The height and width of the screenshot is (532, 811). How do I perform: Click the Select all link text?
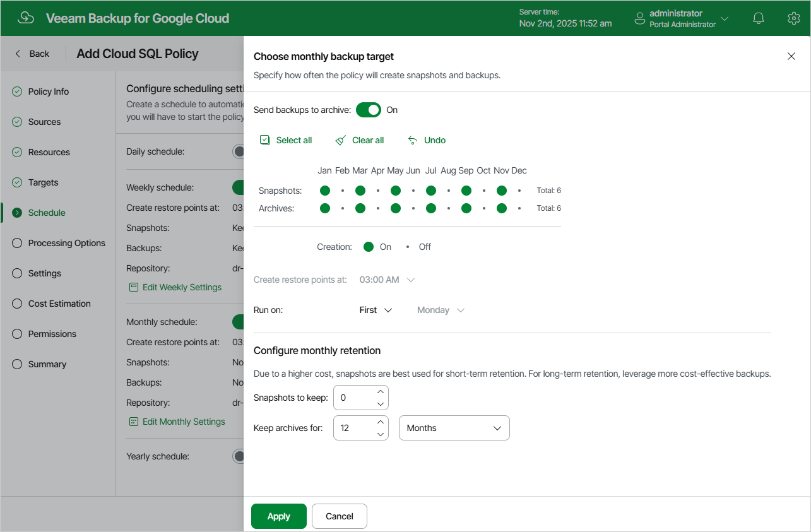click(x=294, y=140)
